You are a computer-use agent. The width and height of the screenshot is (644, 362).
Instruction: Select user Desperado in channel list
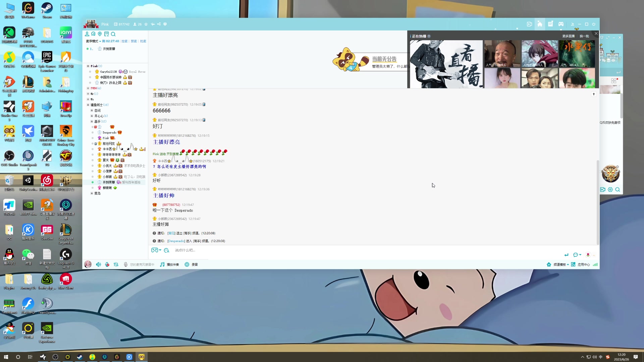click(109, 132)
